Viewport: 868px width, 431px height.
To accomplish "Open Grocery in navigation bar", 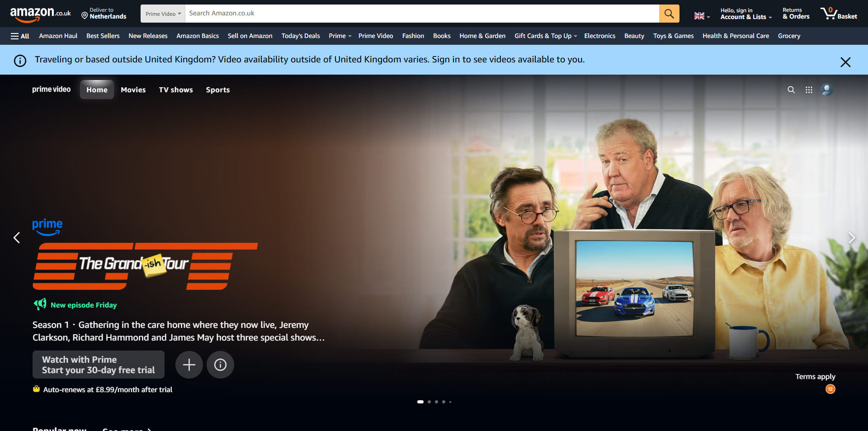I will (789, 36).
